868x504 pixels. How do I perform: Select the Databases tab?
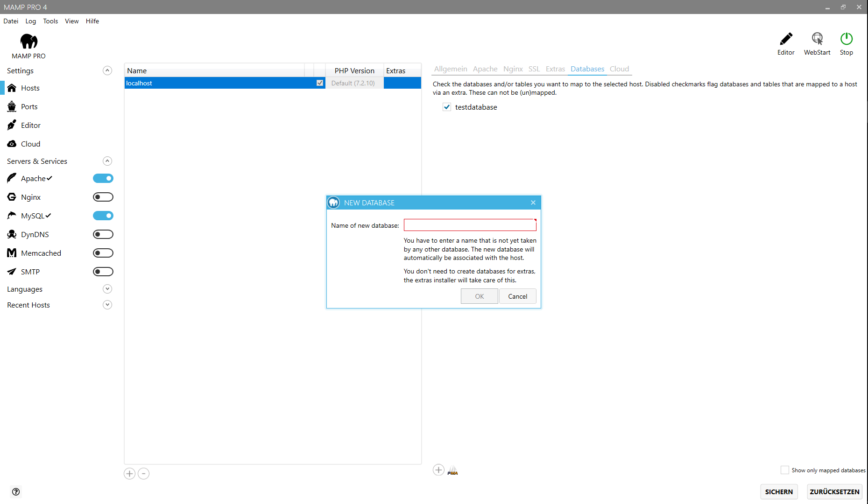pos(587,69)
